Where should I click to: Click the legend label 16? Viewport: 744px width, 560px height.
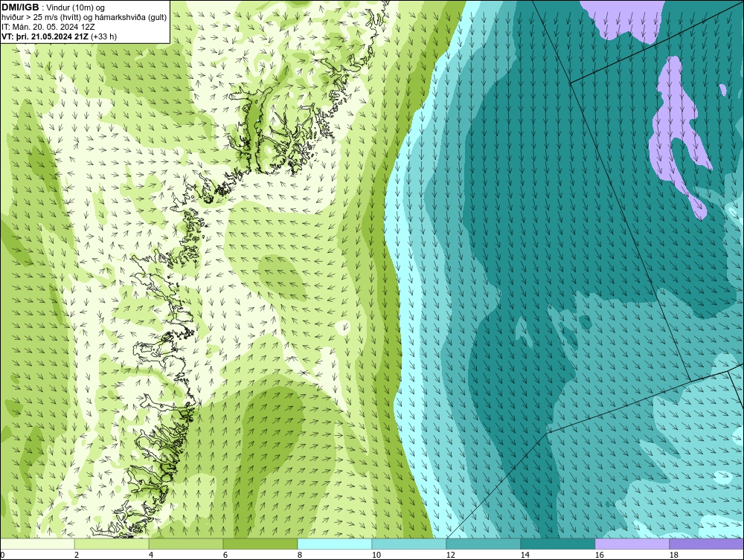(x=599, y=555)
